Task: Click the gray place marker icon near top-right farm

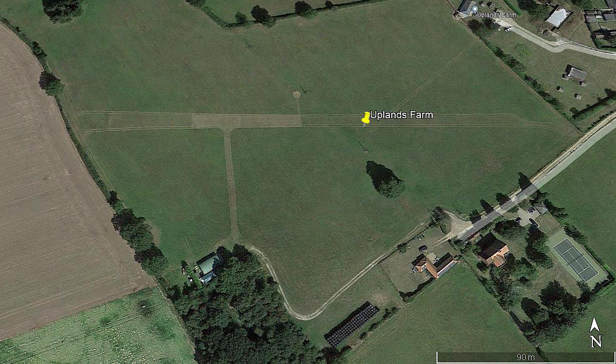Action: pyautogui.click(x=475, y=9)
